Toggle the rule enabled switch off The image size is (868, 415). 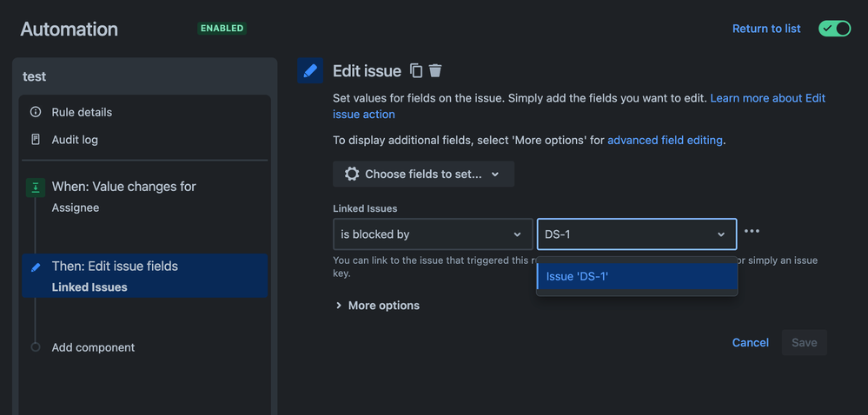[x=834, y=29]
